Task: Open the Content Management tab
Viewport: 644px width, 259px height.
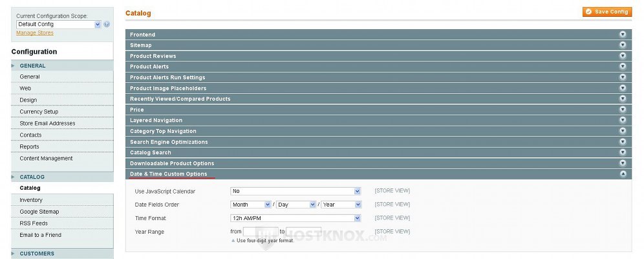Action: click(62, 158)
